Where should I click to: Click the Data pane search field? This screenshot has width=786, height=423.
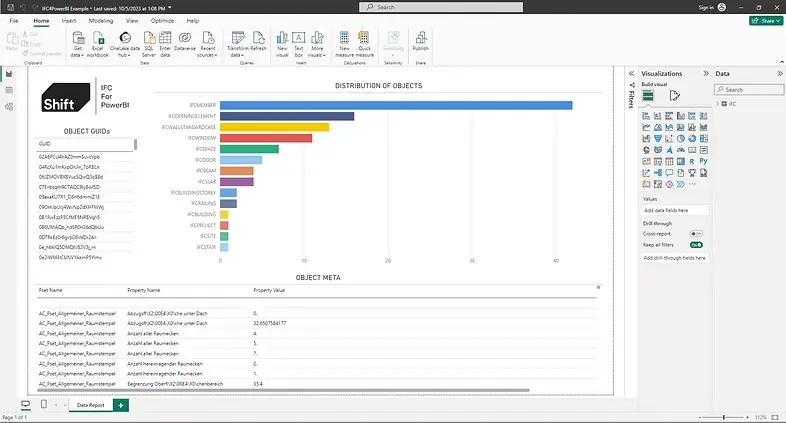(751, 89)
